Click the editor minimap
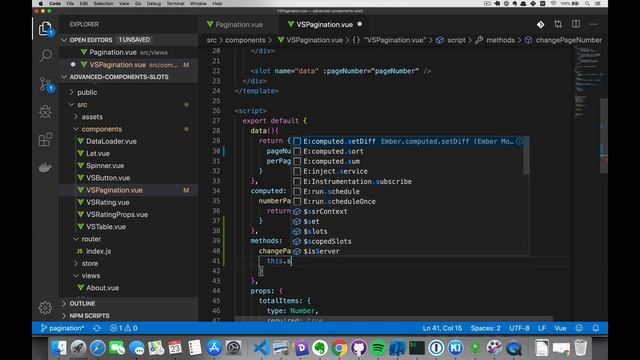 tap(587, 83)
